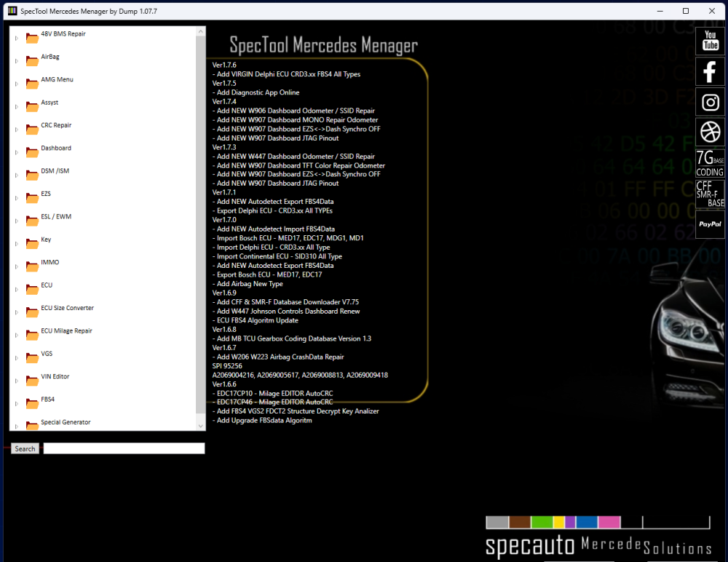This screenshot has width=728, height=562.
Task: Expand the ESL / EWM tree node
Action: [16, 221]
